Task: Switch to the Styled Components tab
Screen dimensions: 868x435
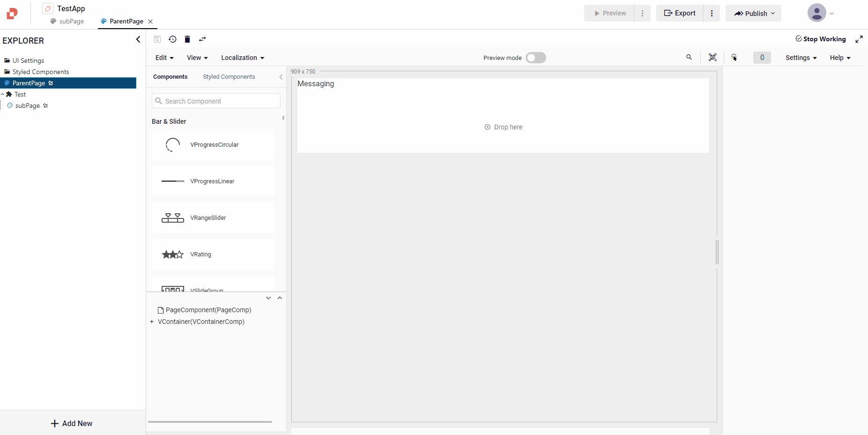Action: tap(229, 77)
